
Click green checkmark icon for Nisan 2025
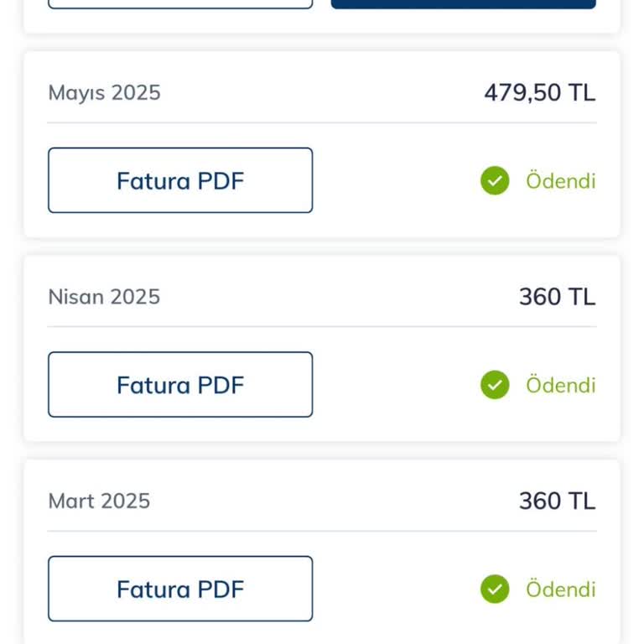pos(495,385)
